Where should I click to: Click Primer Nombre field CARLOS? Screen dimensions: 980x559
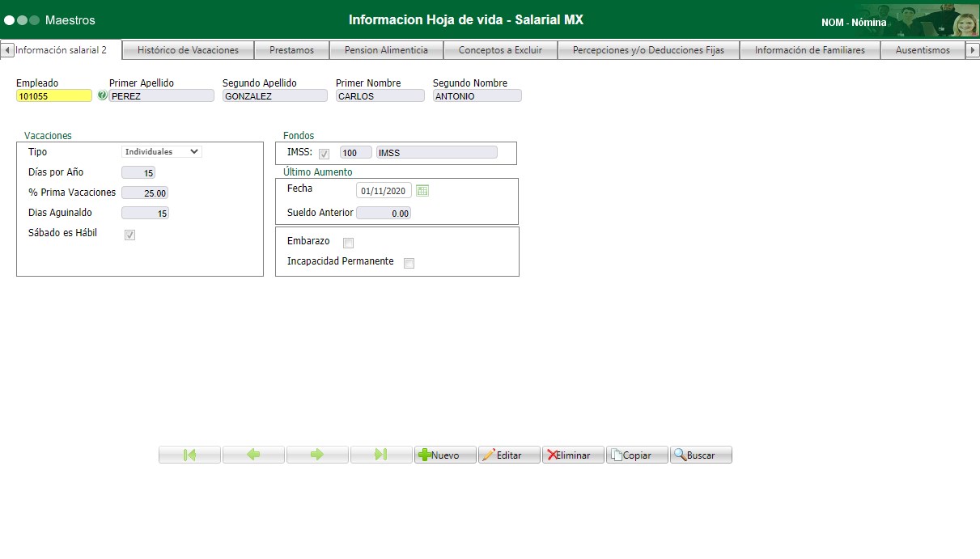click(x=380, y=95)
